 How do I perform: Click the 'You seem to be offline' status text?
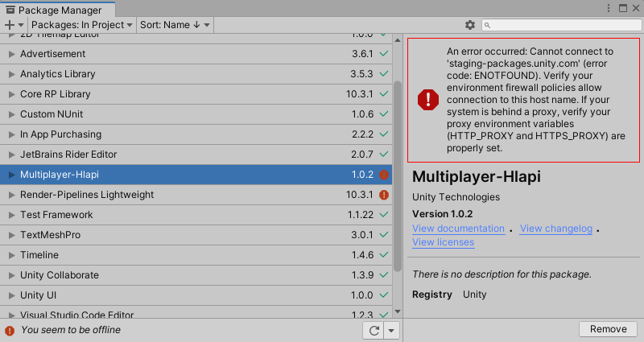(71, 330)
